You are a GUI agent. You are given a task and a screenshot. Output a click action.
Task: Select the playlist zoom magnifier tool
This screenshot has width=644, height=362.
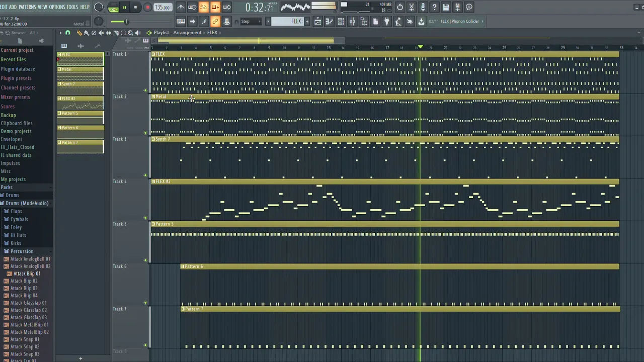(130, 33)
